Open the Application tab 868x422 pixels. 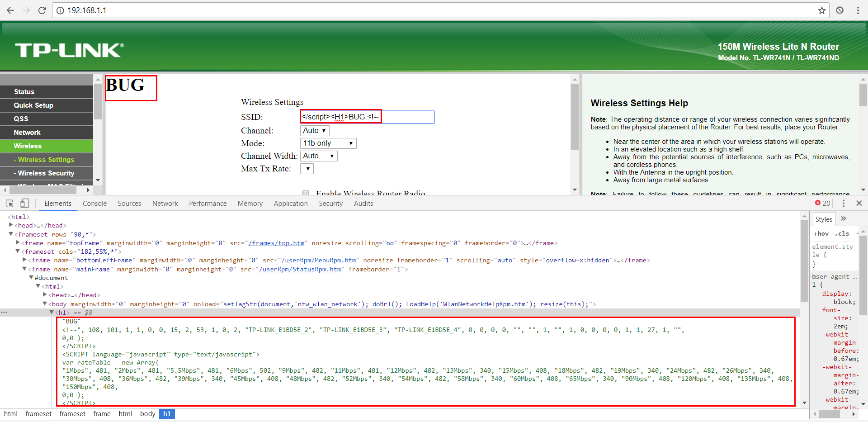click(x=291, y=204)
